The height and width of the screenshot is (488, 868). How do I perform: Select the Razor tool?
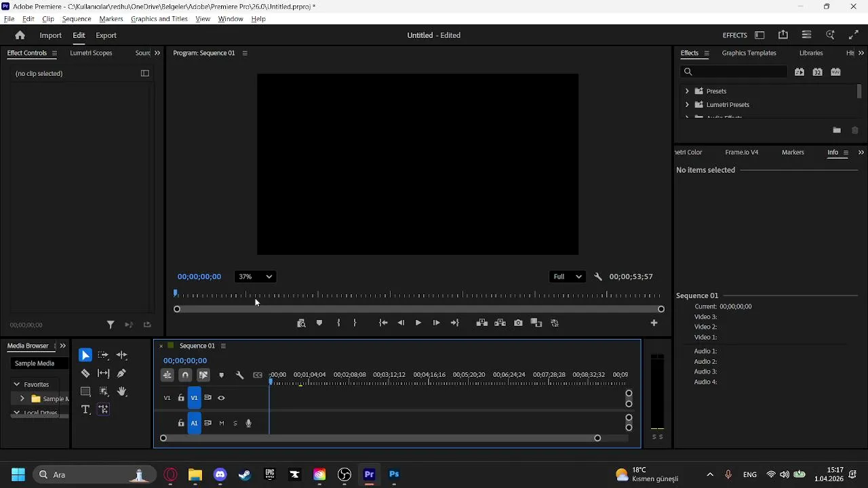(x=85, y=373)
